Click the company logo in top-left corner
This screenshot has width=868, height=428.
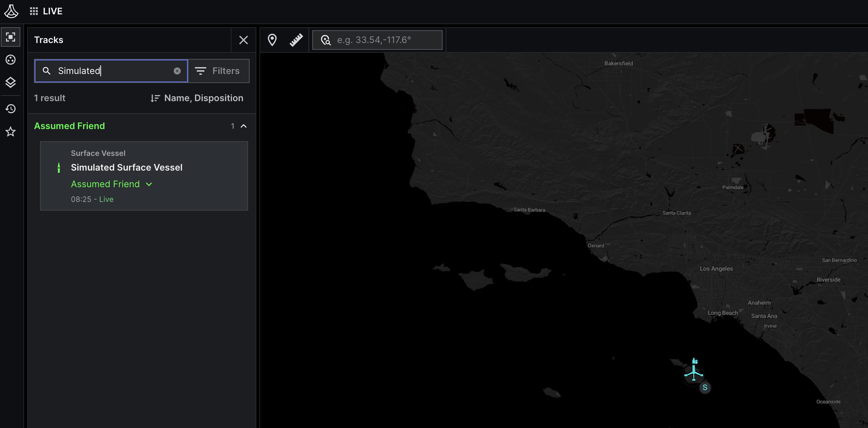pyautogui.click(x=11, y=11)
